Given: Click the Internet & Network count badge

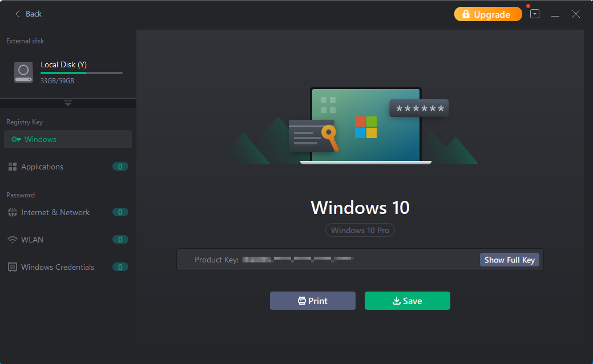Looking at the screenshot, I should [x=120, y=212].
